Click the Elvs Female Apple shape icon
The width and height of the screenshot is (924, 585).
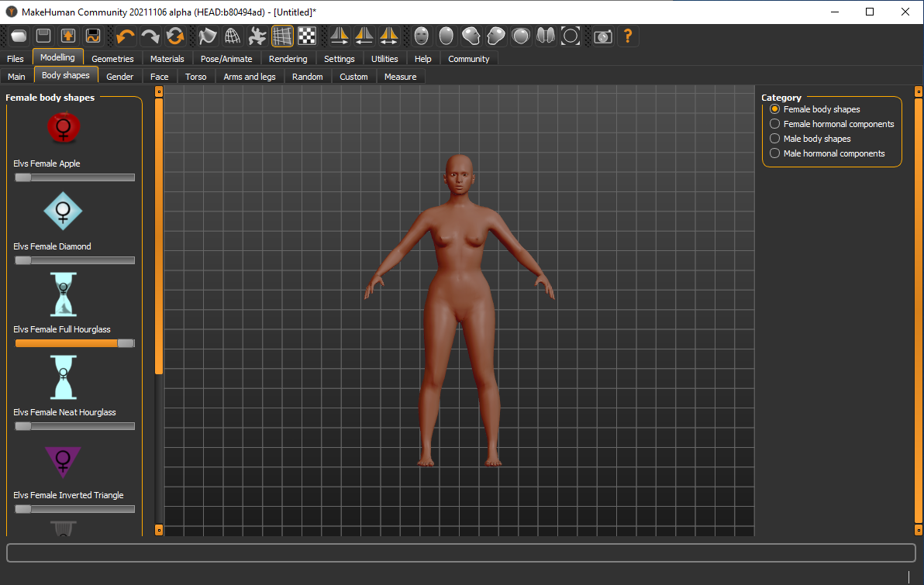point(63,127)
